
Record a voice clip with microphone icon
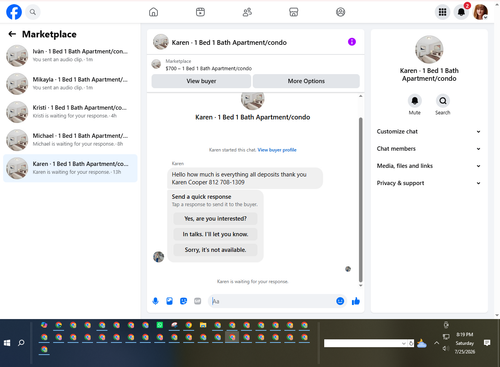[155, 301]
